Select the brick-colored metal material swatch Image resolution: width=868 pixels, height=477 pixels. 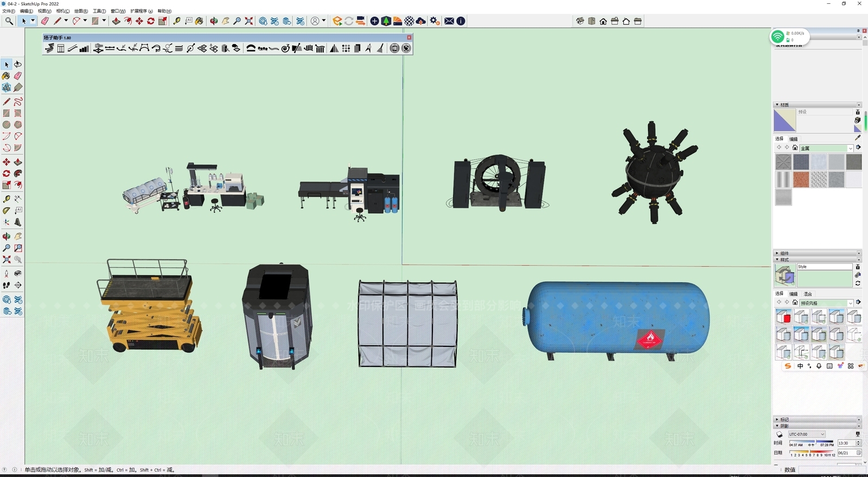(x=801, y=179)
